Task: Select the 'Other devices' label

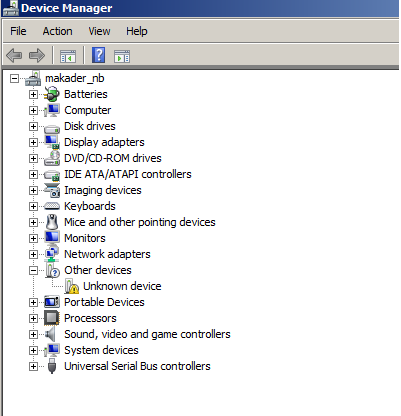Action: (x=98, y=270)
